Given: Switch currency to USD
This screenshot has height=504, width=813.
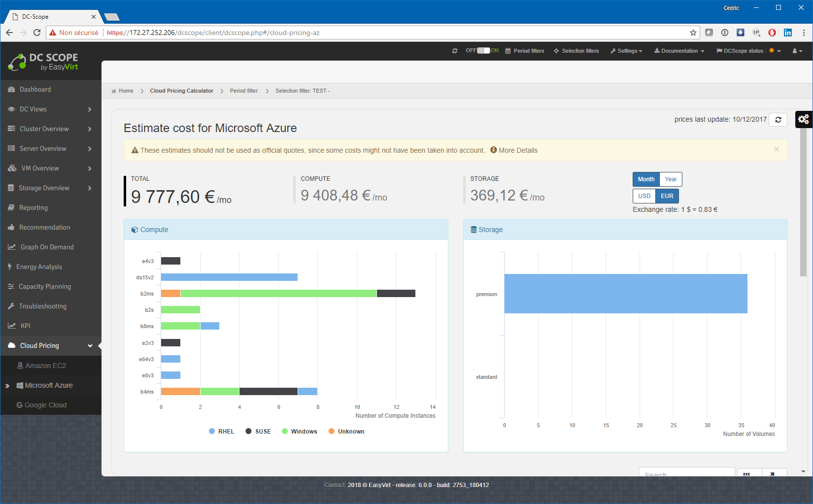Looking at the screenshot, I should 644,196.
